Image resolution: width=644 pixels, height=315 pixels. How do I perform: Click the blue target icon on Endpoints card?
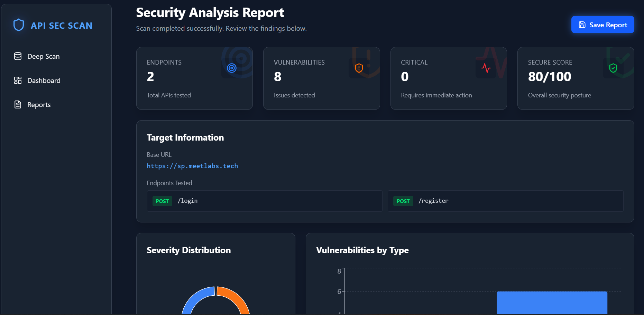click(232, 68)
